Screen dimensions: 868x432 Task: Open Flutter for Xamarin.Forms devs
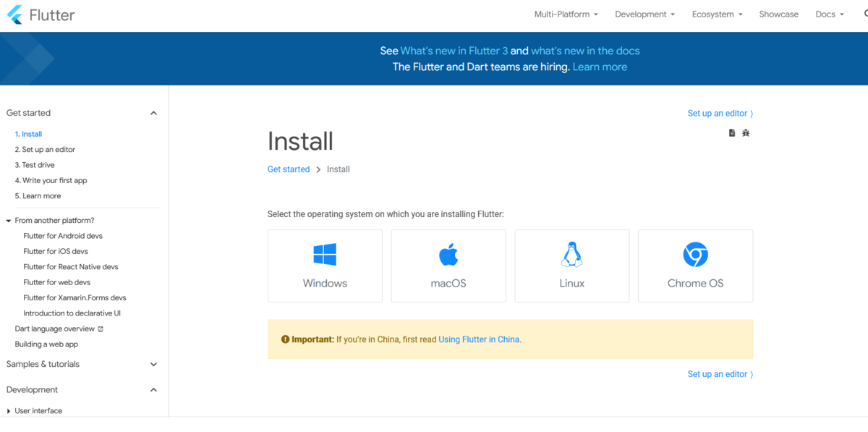tap(75, 298)
